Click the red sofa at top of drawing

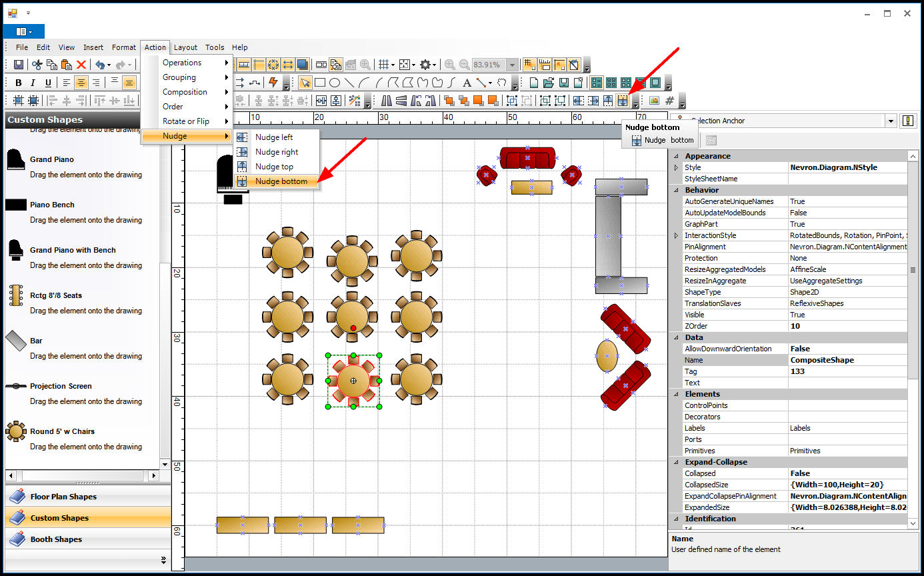click(x=528, y=158)
